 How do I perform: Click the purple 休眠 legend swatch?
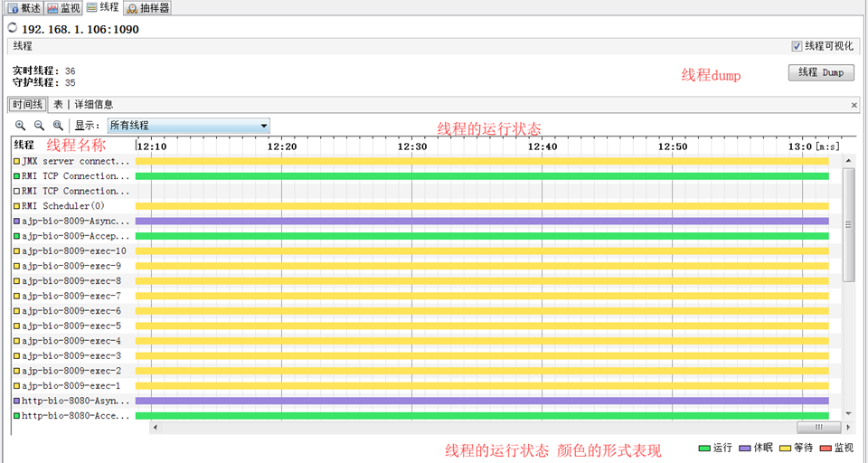(744, 448)
